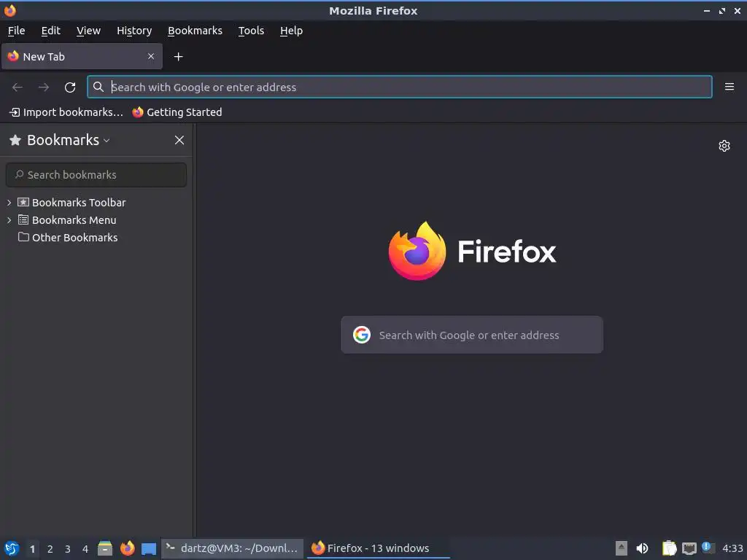The height and width of the screenshot is (560, 747).
Task: Click the magnifier icon in address bar
Action: click(98, 87)
